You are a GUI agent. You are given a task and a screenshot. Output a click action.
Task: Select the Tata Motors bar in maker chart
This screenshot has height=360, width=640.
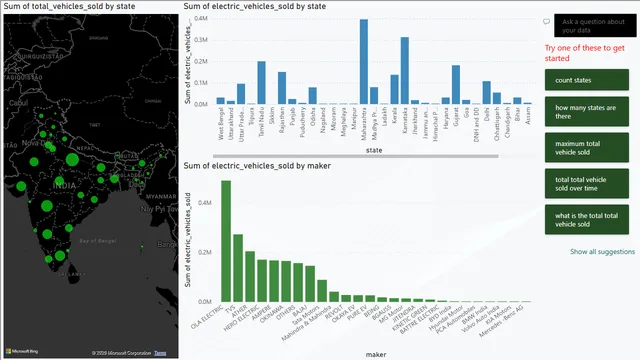point(322,291)
